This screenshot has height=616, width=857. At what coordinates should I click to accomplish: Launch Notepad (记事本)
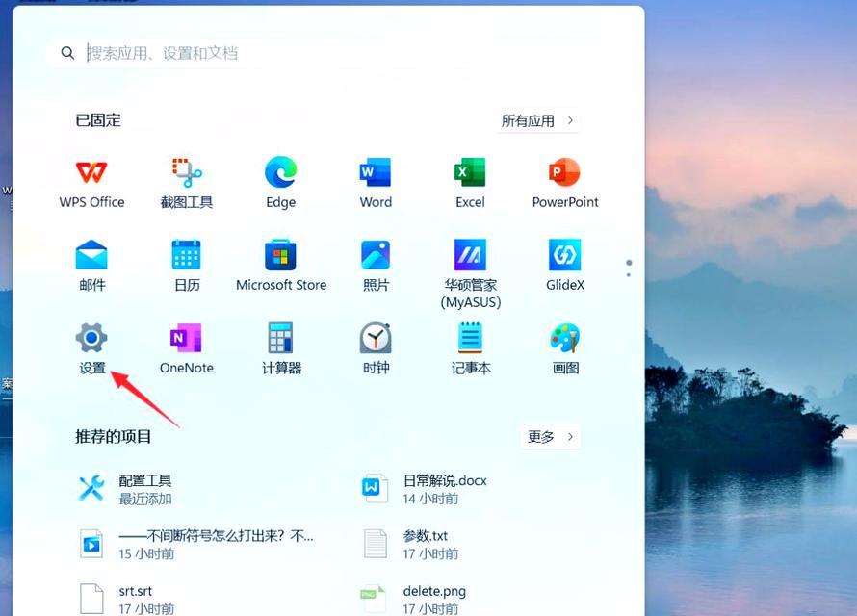pos(470,349)
